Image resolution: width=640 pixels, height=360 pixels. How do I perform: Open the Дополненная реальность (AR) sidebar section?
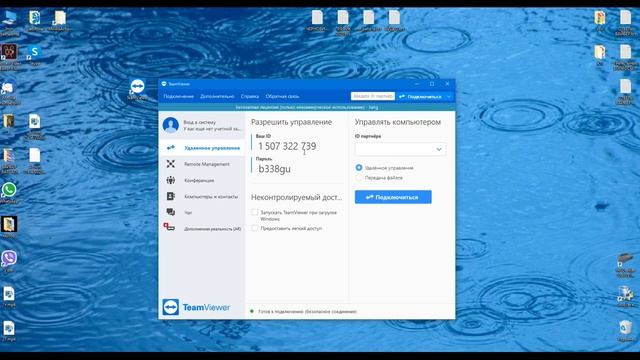[202, 229]
